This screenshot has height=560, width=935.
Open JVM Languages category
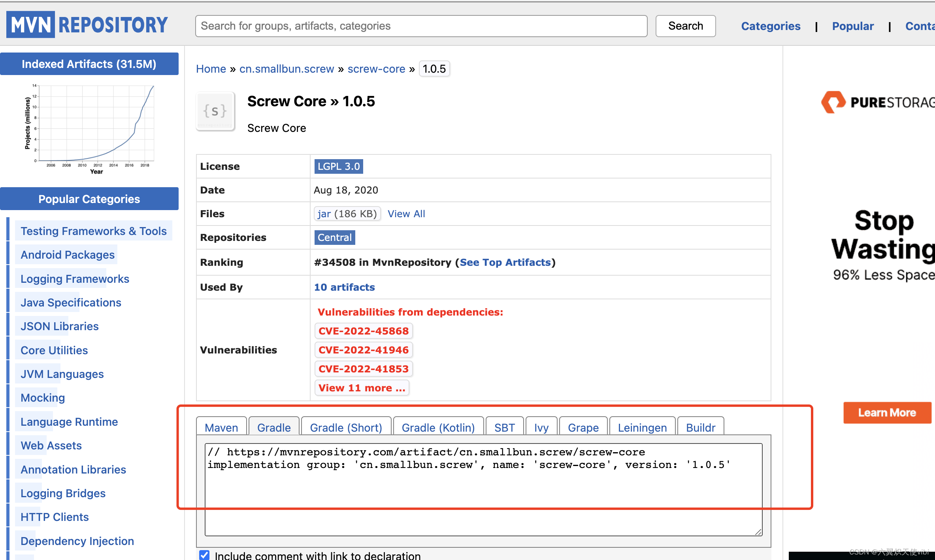coord(62,374)
